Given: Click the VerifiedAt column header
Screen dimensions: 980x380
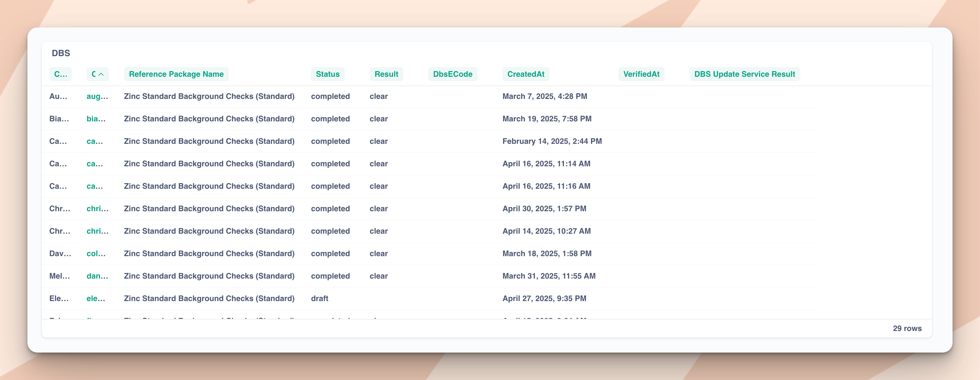Looking at the screenshot, I should point(641,74).
